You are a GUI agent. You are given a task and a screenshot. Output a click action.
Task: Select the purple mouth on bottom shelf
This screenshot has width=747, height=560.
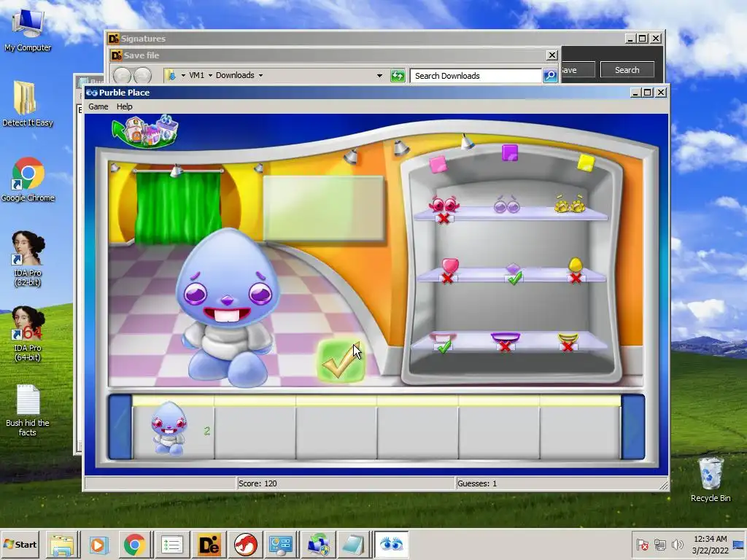[x=505, y=337]
